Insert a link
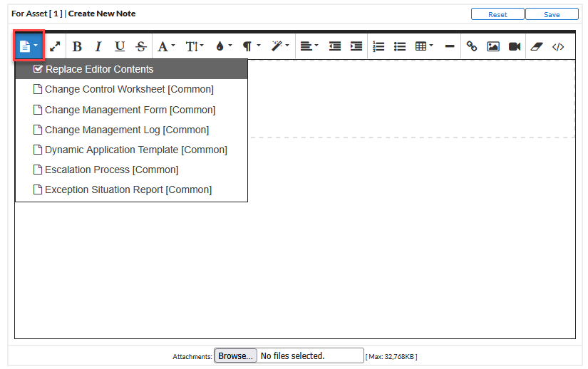The height and width of the screenshot is (369, 588). 471,46
